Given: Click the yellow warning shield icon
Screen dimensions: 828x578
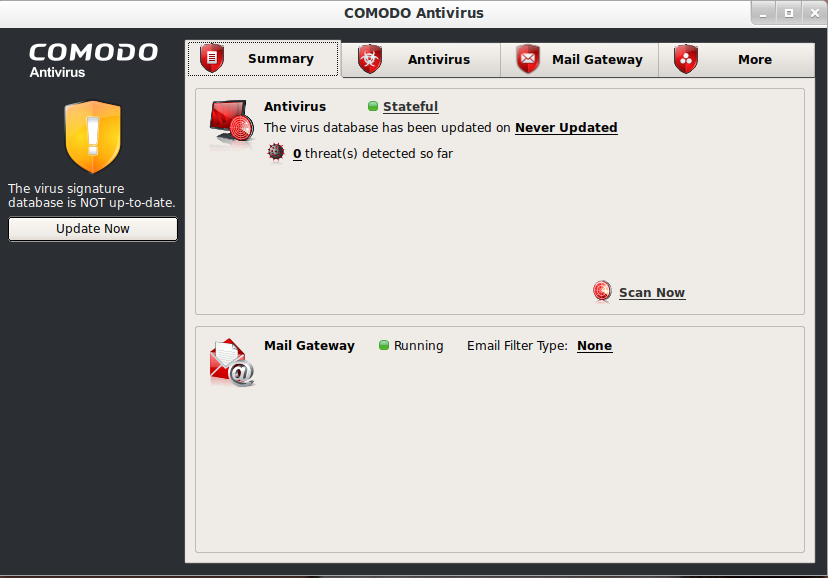Looking at the screenshot, I should click(93, 137).
